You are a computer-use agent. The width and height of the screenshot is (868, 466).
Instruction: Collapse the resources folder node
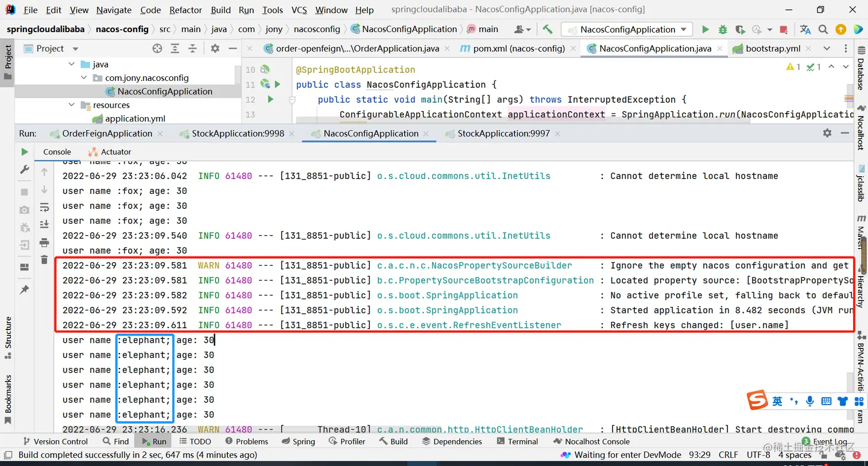coord(72,105)
